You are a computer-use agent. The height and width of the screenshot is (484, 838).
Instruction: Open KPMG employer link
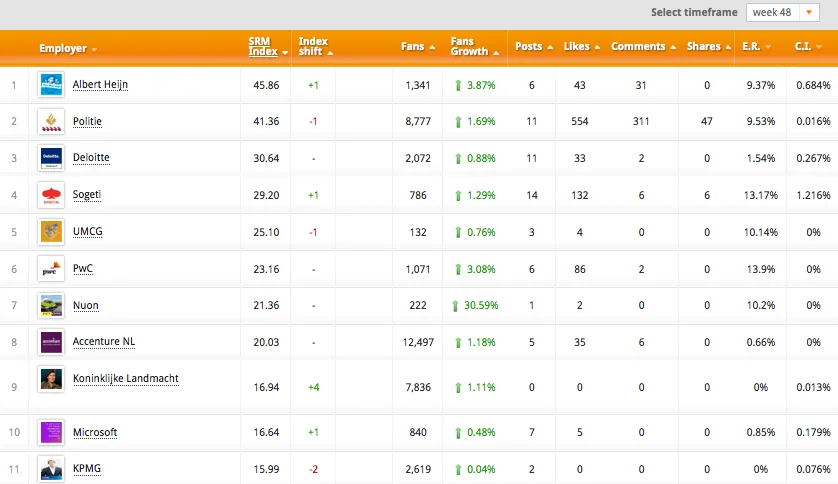click(87, 469)
